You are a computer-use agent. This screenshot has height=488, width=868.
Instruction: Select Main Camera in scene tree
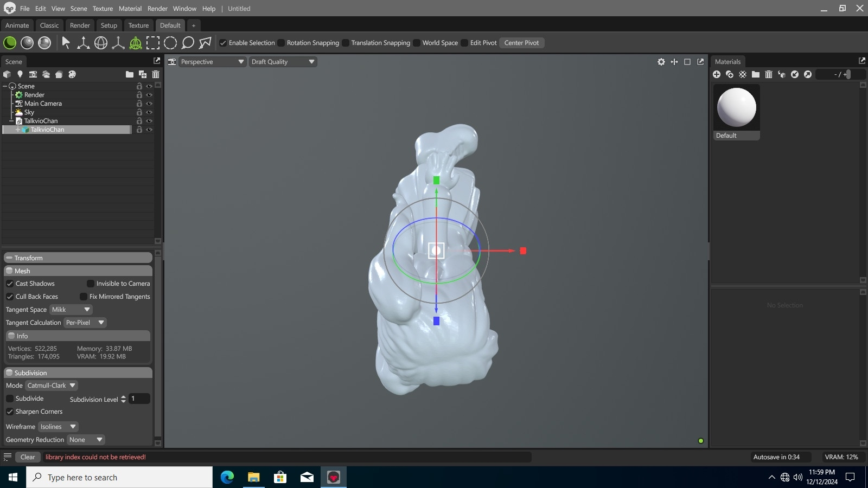[43, 104]
